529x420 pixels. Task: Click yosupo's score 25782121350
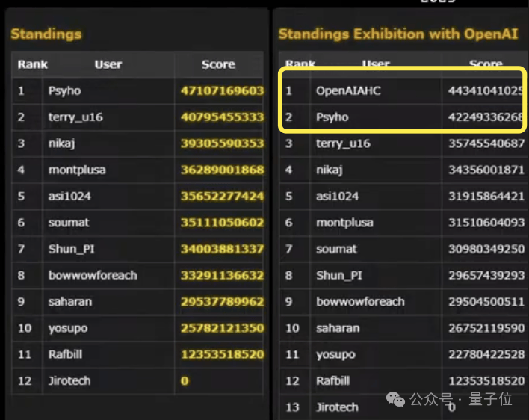coord(222,328)
